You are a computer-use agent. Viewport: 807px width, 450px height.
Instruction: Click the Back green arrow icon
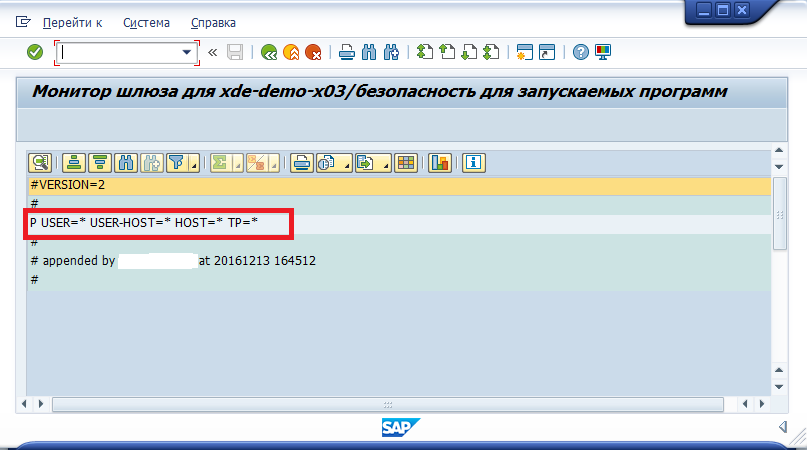[269, 52]
